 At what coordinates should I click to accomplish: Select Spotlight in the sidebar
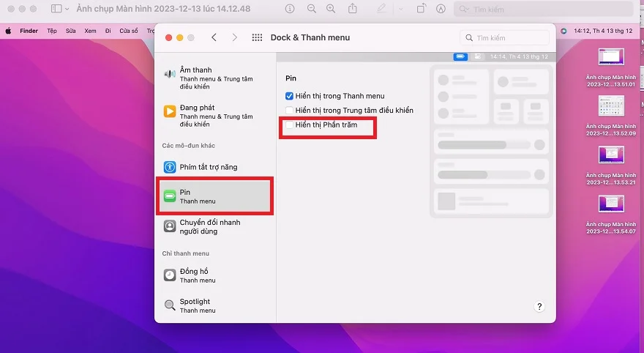click(x=215, y=305)
